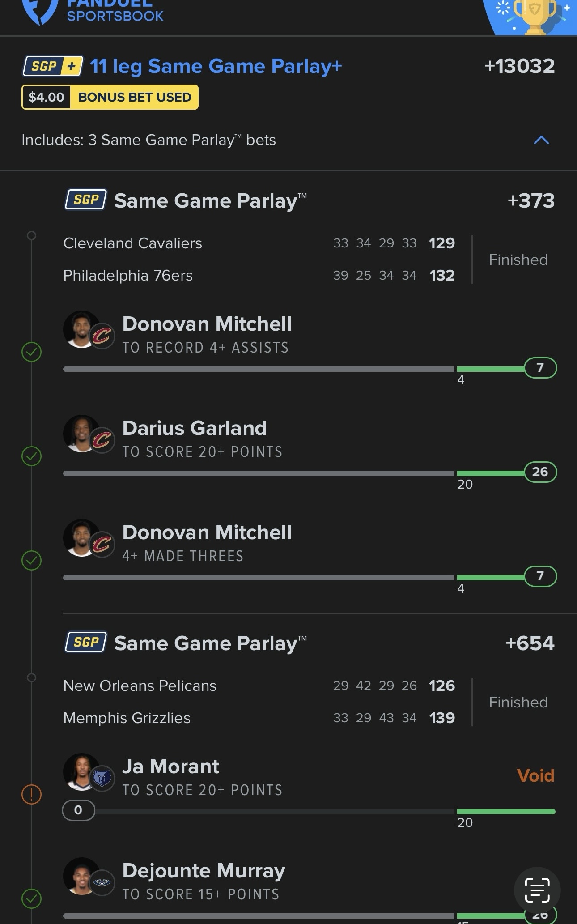Tap the scan text icon at bottom right
The height and width of the screenshot is (924, 577).
[537, 890]
